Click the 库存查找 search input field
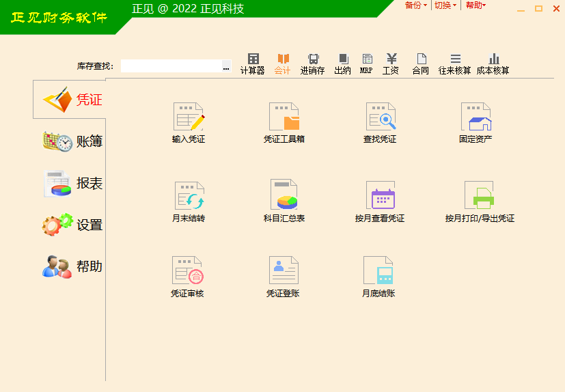565x392 pixels. (x=171, y=66)
